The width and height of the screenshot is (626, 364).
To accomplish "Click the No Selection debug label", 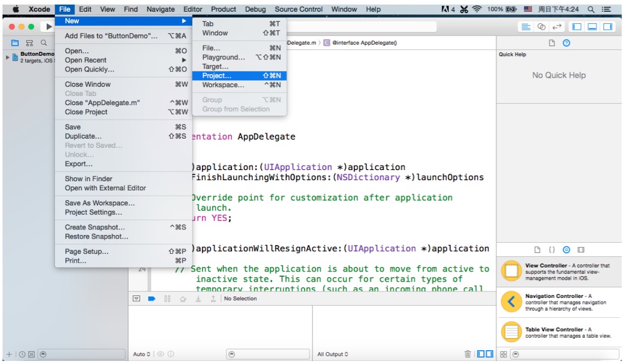I will 240,299.
